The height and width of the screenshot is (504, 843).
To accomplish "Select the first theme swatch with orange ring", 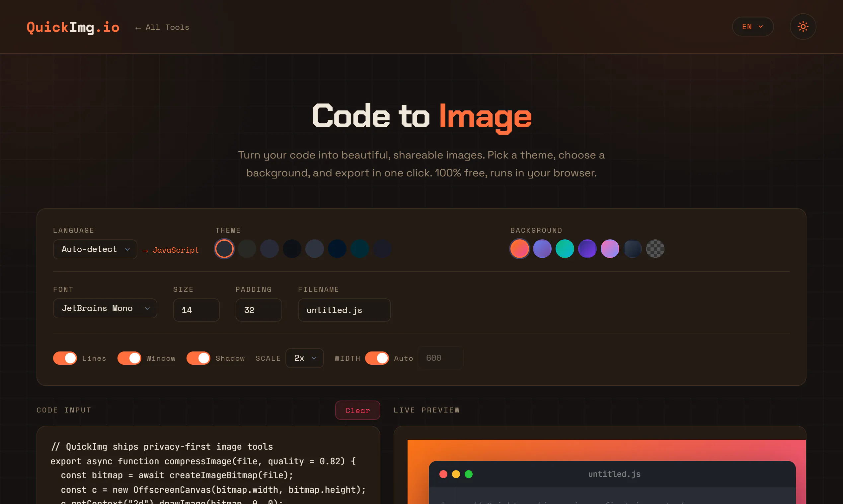I will tap(224, 249).
